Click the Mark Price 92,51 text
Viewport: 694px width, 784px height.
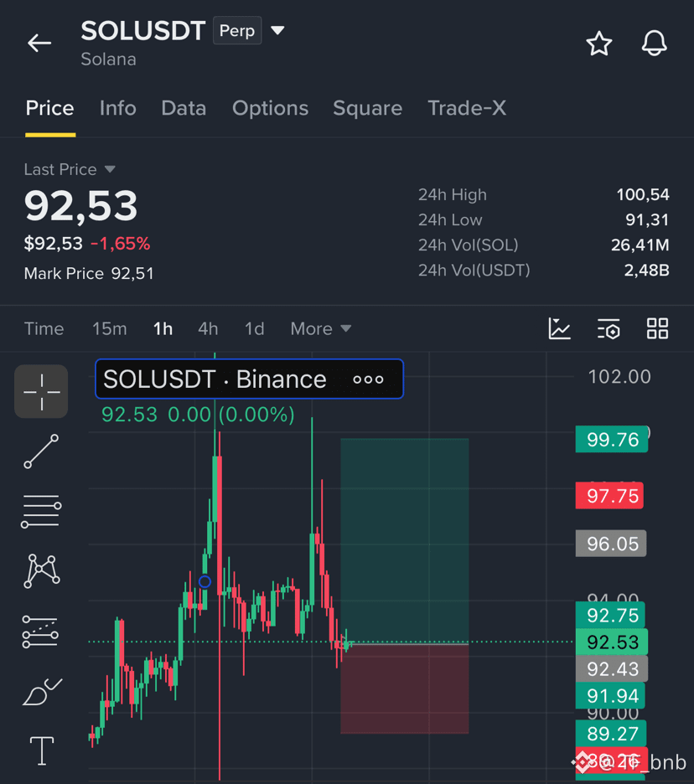[x=89, y=274]
